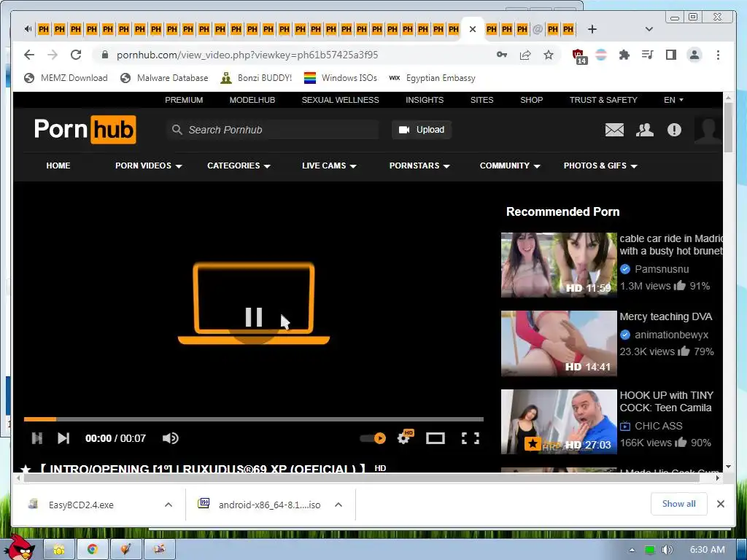The width and height of the screenshot is (747, 560).
Task: Expand android-x86_64 iso download options
Action: coord(338,505)
